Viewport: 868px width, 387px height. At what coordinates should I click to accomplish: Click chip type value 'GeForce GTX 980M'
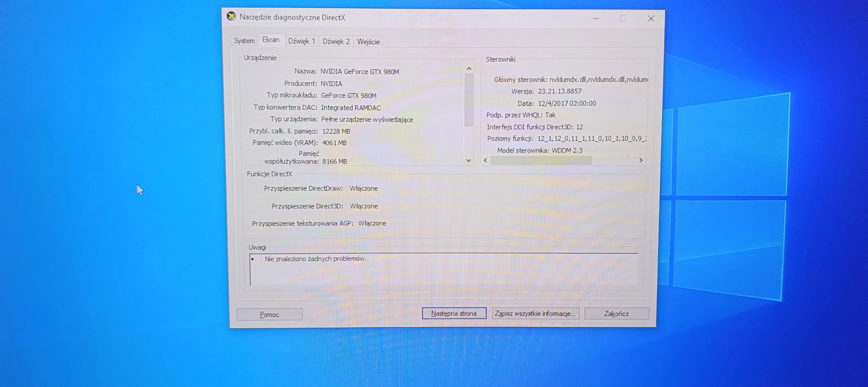[x=349, y=96]
